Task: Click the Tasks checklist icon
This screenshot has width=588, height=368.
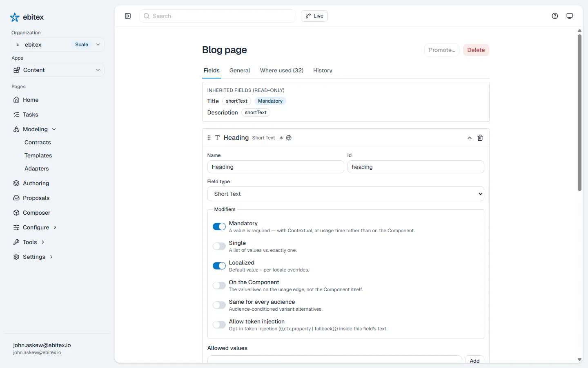Action: pos(16,114)
